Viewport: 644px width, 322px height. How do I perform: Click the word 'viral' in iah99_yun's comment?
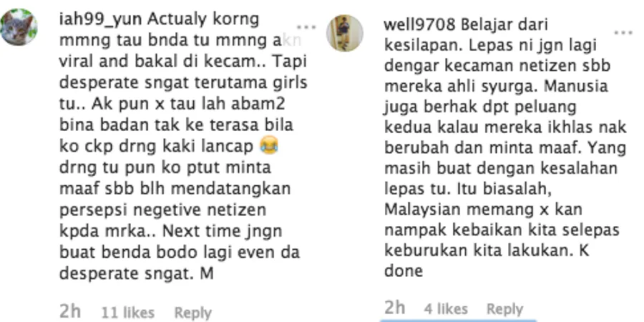(x=76, y=62)
